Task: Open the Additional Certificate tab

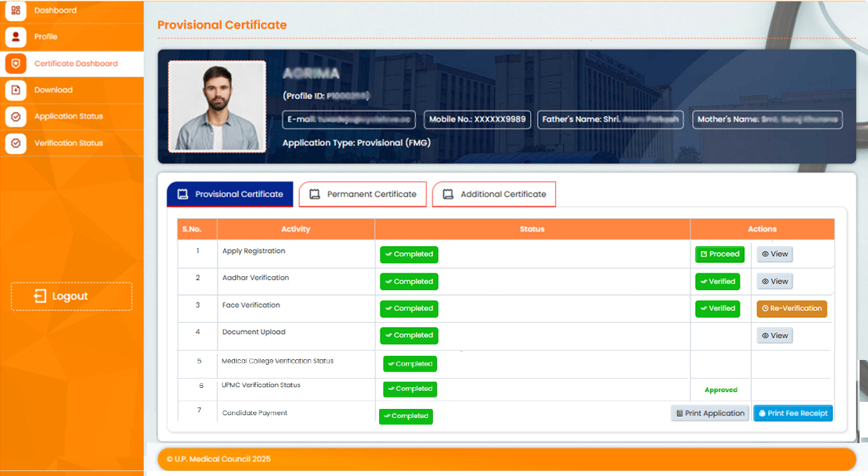Action: point(494,194)
